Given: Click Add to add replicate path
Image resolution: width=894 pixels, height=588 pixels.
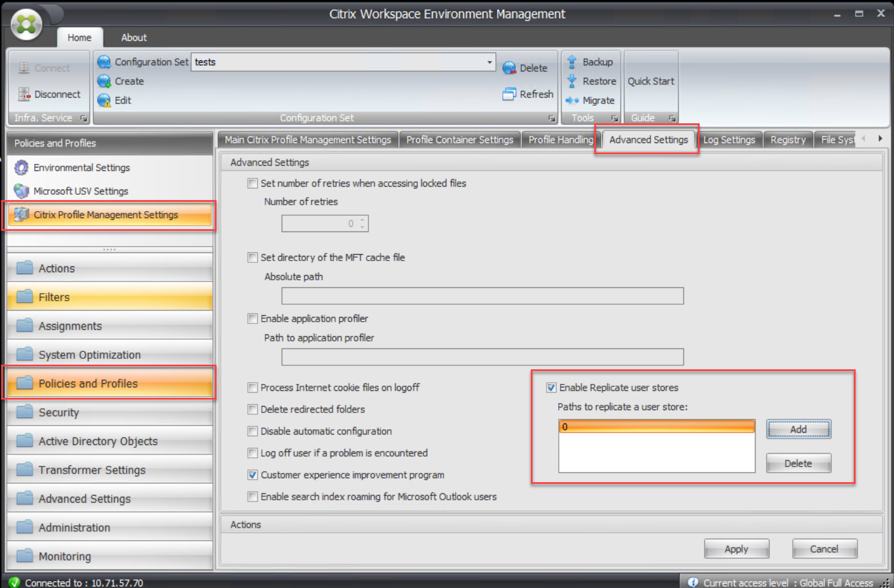Looking at the screenshot, I should 799,429.
